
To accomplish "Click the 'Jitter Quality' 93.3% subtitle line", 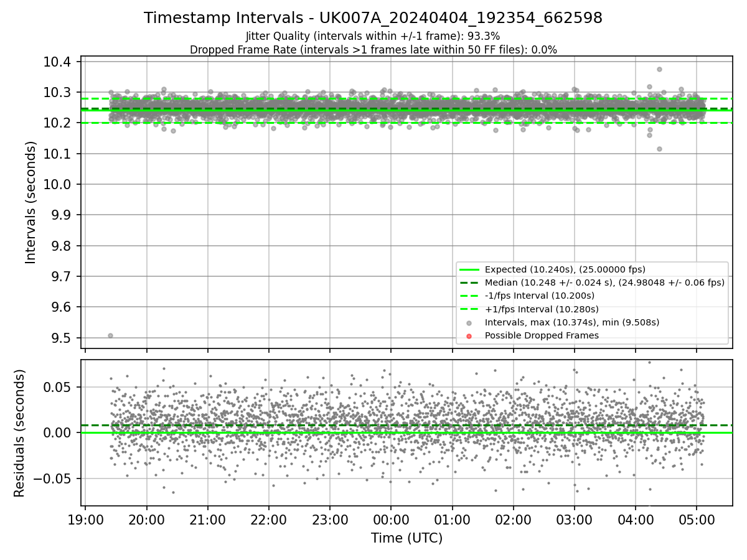I will click(x=373, y=37).
